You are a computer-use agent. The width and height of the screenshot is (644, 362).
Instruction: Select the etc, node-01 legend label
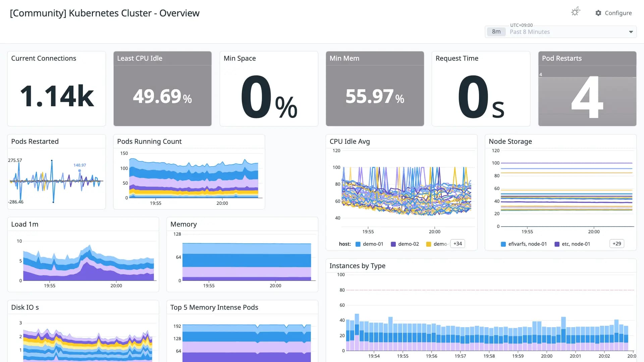[576, 244]
